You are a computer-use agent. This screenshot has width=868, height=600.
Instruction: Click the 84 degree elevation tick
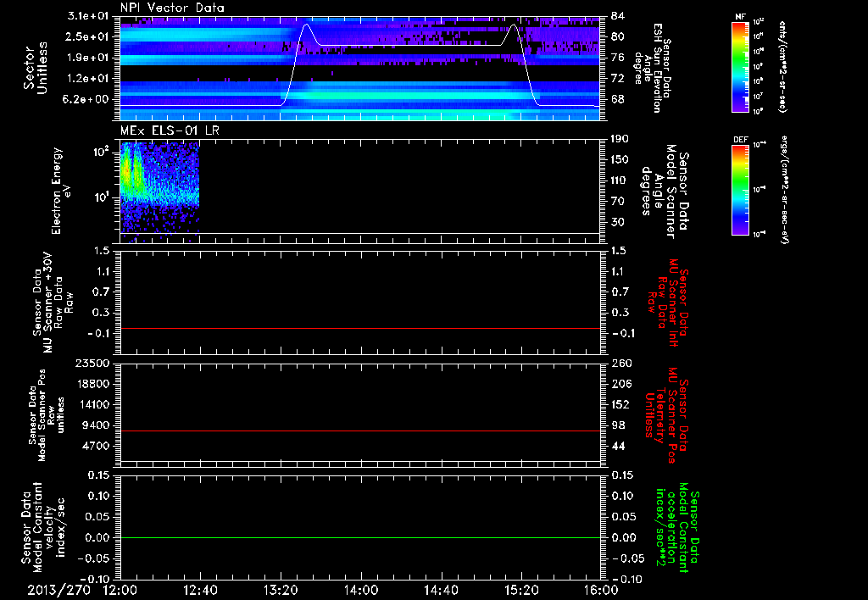pos(617,16)
